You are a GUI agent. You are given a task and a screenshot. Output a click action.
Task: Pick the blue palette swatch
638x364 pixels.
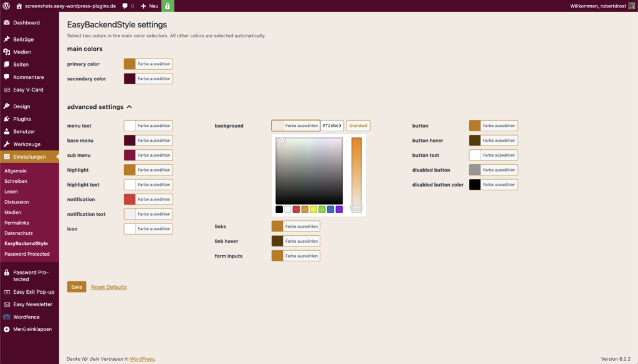tap(330, 209)
